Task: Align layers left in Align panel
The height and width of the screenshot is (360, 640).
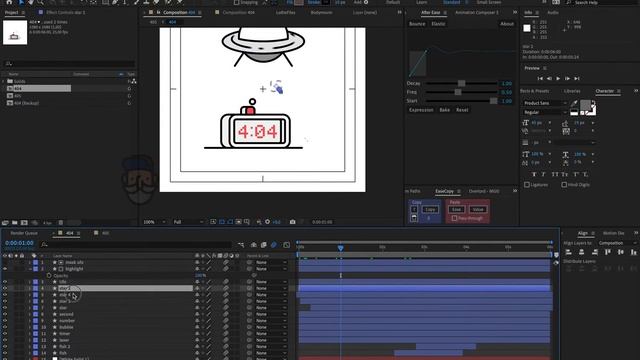Action: tap(569, 252)
